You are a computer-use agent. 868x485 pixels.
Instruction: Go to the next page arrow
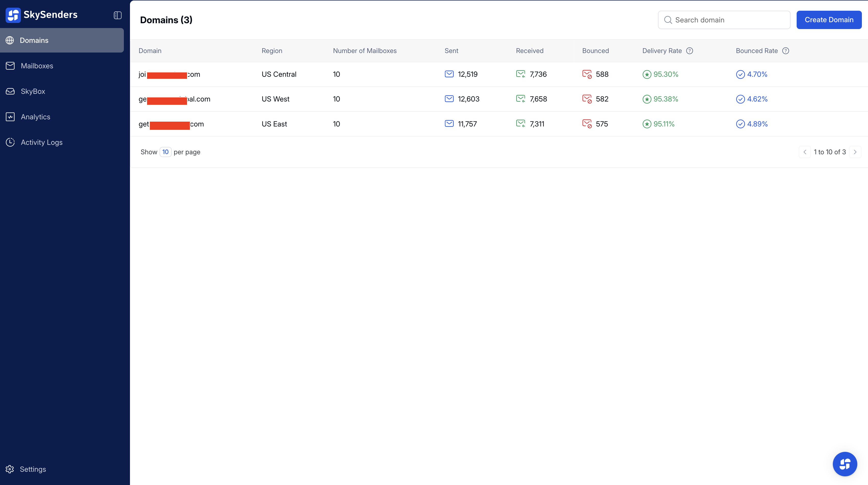pyautogui.click(x=855, y=152)
